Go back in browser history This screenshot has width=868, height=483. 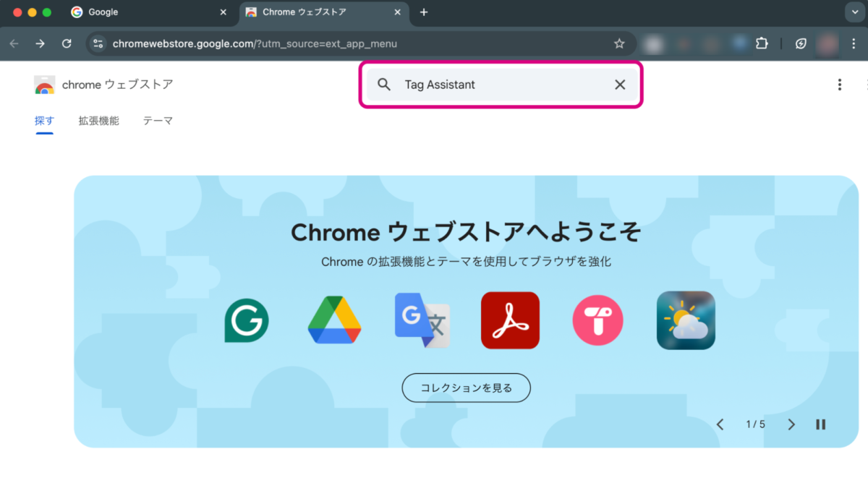pos(14,43)
